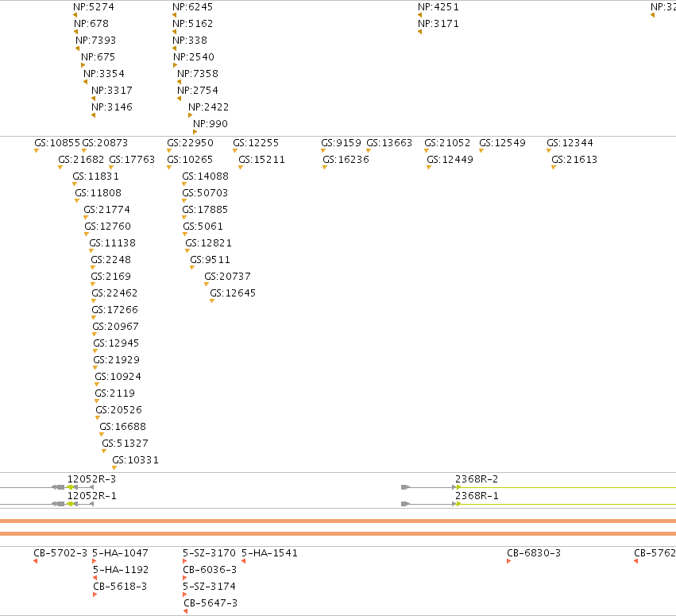Click the NP:5162 label

point(193,24)
